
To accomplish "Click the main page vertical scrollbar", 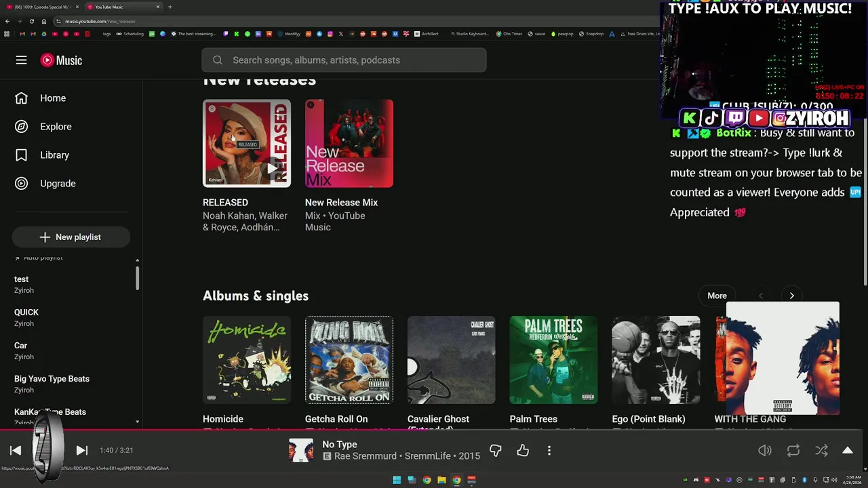I will [x=865, y=203].
